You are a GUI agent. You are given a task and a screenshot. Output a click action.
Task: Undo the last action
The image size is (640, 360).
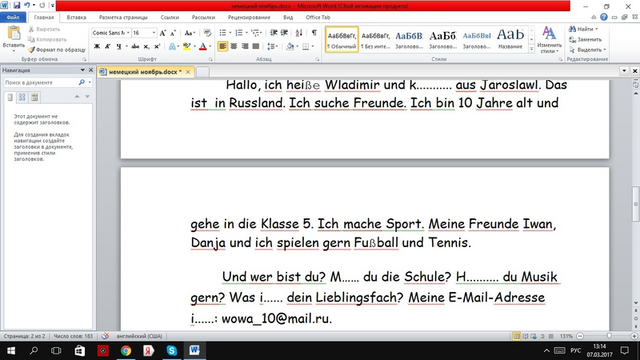[x=27, y=5]
